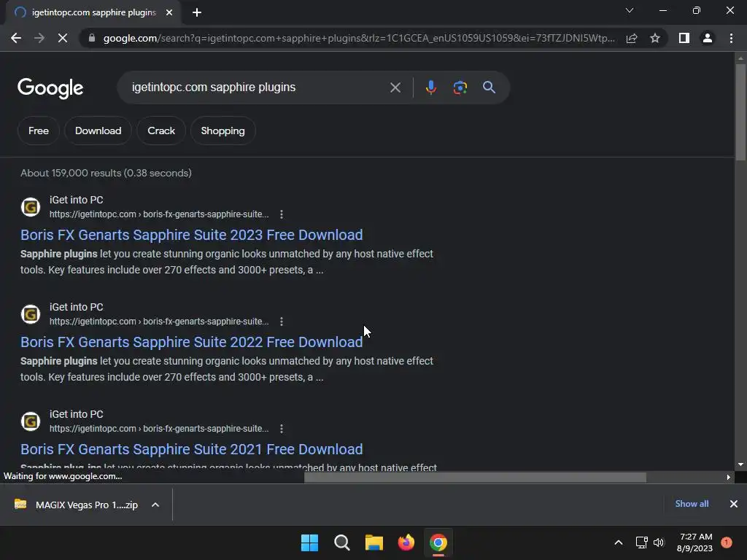Open Sapphire Suite 2022 Free Download result
Viewport: 747px width, 560px height.
(192, 342)
